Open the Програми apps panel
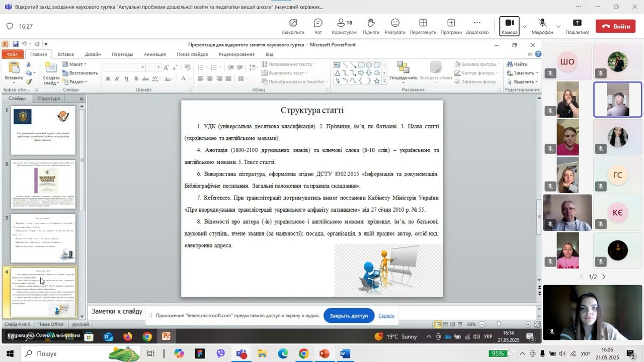This screenshot has width=644, height=362. click(451, 26)
